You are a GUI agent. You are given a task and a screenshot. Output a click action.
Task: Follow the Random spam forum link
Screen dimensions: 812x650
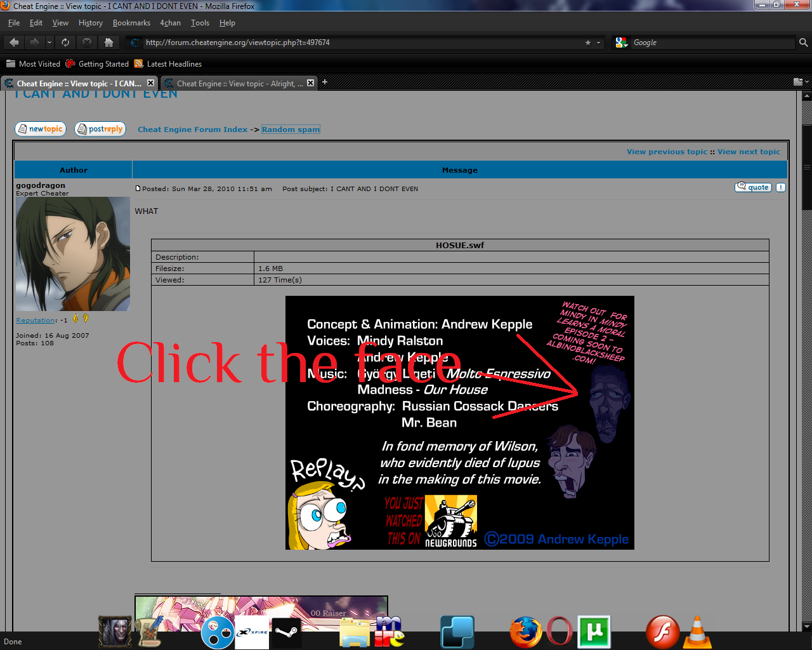click(291, 129)
